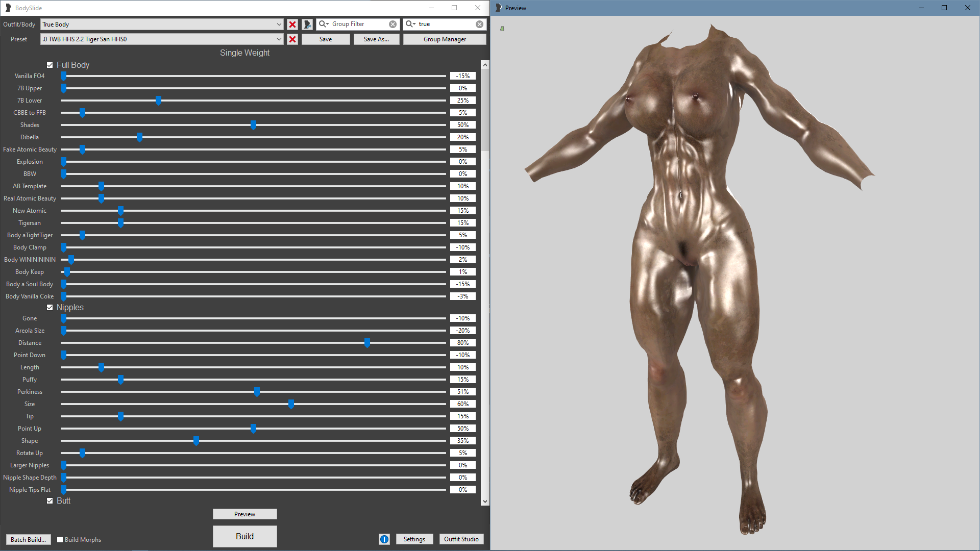The image size is (980, 551).
Task: Click the 'Body WINININININ' slider label
Action: (30, 260)
